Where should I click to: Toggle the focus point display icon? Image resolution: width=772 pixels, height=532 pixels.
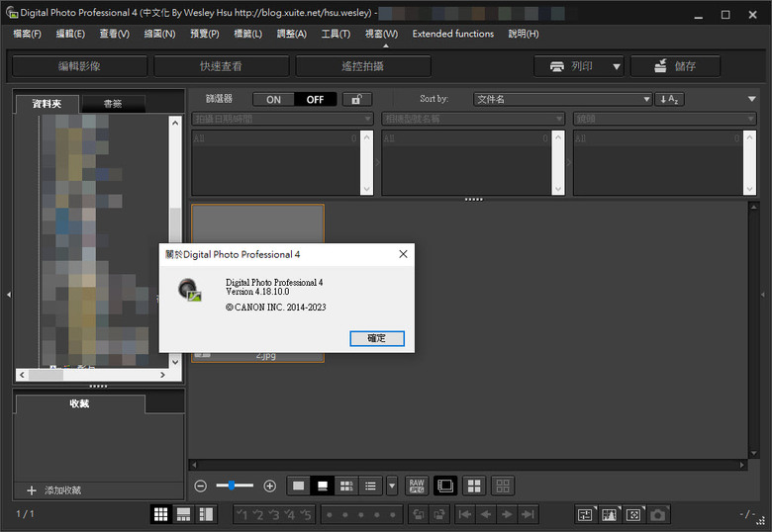633,515
